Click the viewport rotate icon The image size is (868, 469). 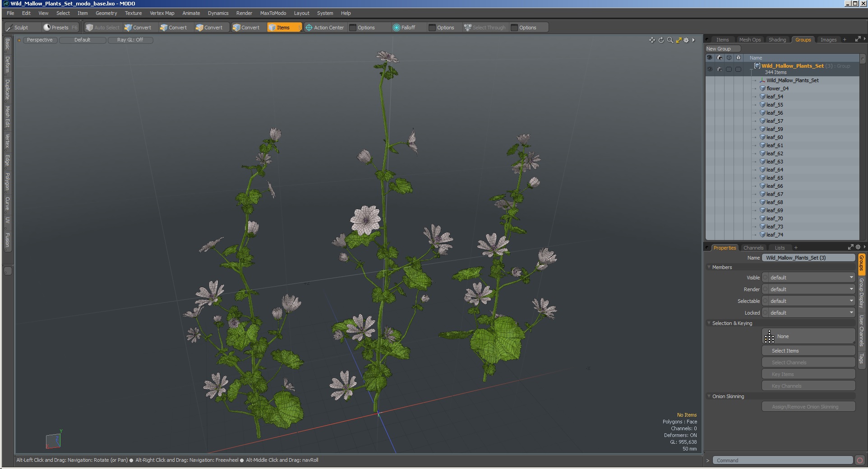[661, 40]
